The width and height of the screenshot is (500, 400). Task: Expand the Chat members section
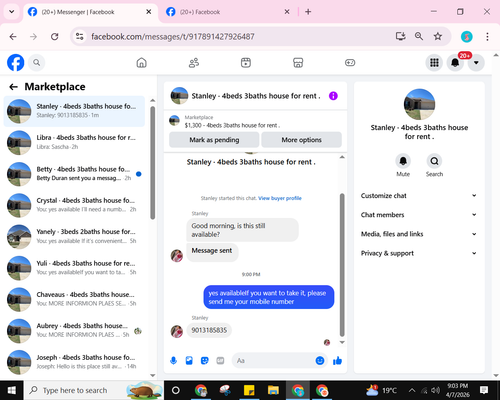click(x=419, y=215)
